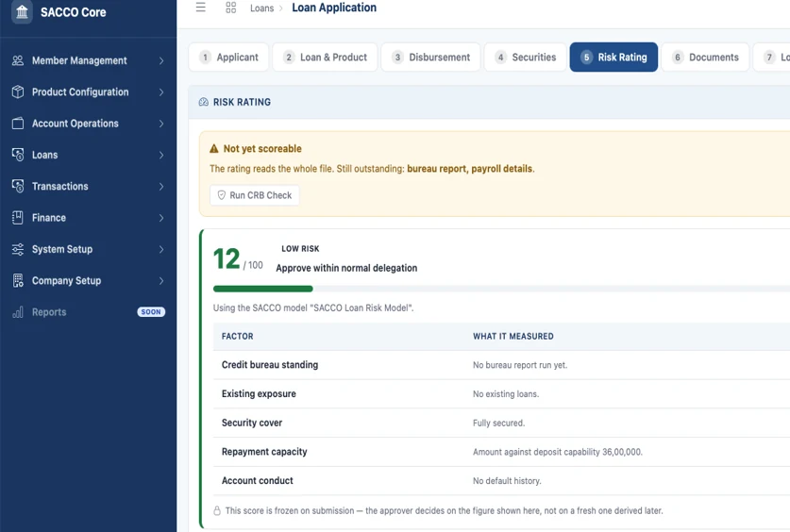The image size is (790, 532).
Task: Switch to the Loan & Product step
Action: [325, 58]
